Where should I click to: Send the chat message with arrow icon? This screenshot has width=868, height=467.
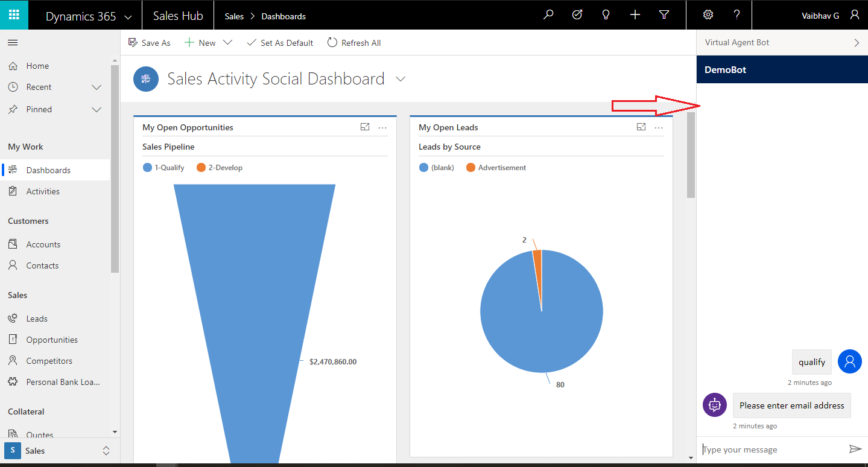(855, 449)
